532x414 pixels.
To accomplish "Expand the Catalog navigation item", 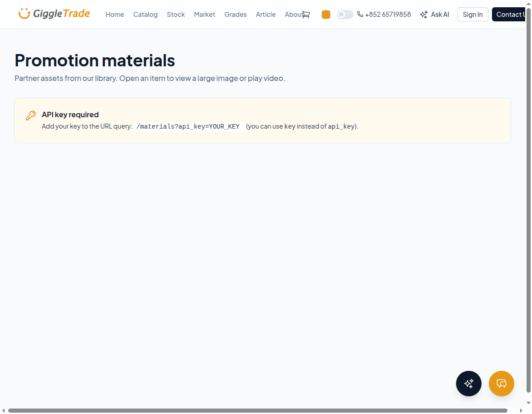I will [146, 14].
